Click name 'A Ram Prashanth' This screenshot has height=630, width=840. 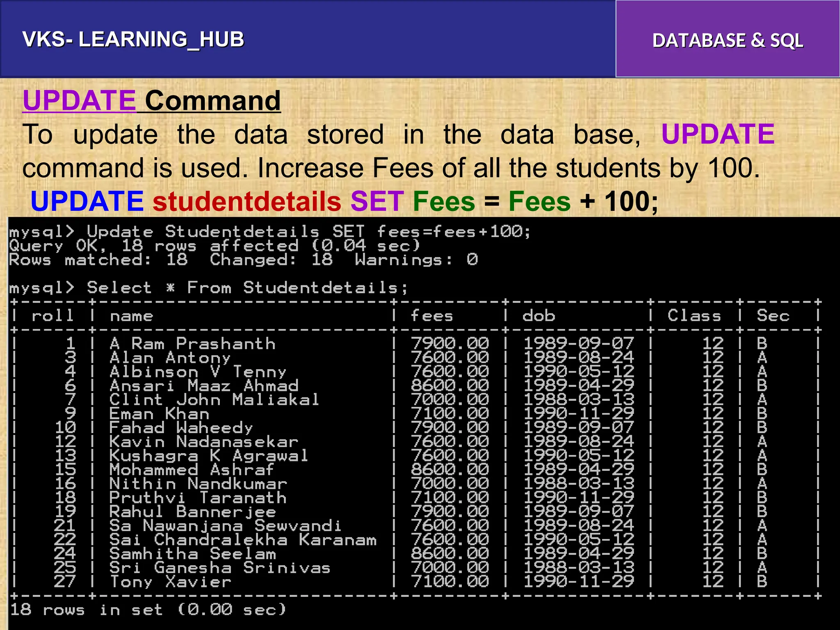pyautogui.click(x=193, y=343)
